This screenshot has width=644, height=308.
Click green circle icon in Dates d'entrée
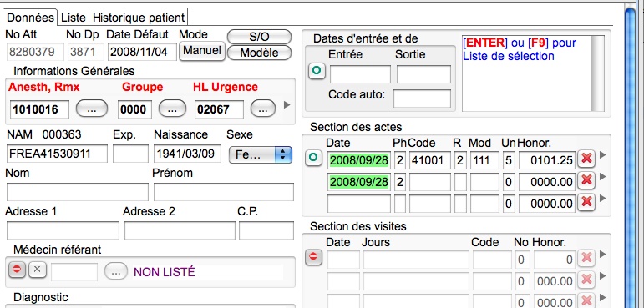(x=317, y=71)
